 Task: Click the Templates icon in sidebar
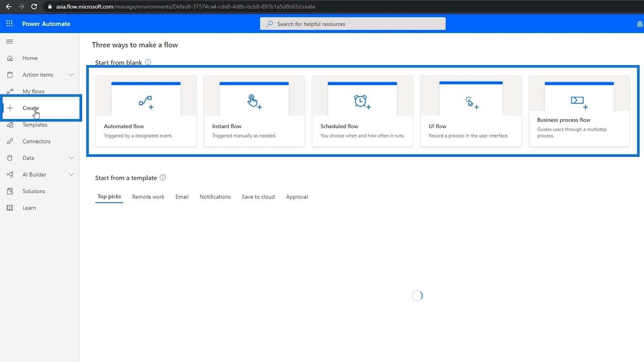point(10,125)
